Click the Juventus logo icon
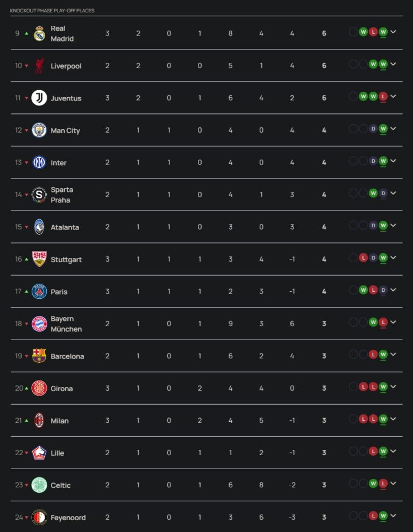 coord(39,98)
